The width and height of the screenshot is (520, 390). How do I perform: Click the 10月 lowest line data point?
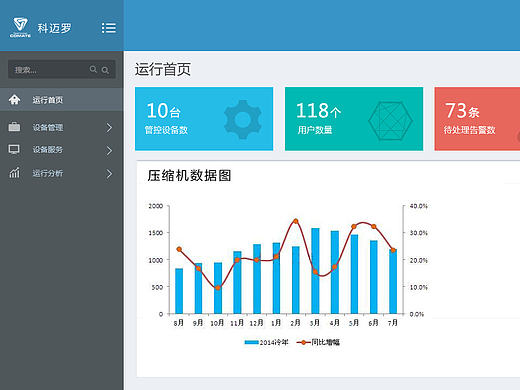click(x=218, y=287)
